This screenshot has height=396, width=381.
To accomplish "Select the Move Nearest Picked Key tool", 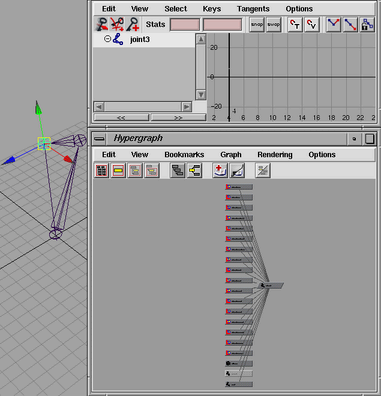I will coord(101,24).
